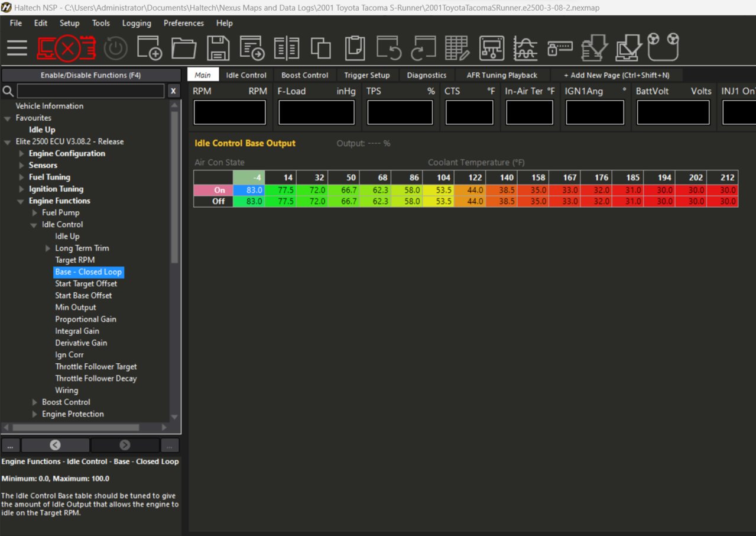Open the Tools menu
Image resolution: width=756 pixels, height=536 pixels.
coord(101,23)
